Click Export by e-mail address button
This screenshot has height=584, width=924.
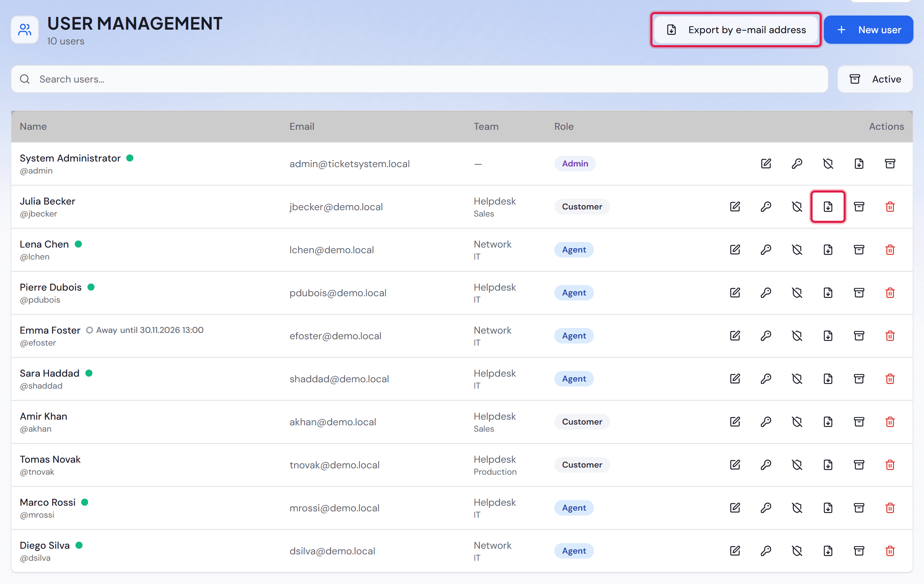click(736, 30)
